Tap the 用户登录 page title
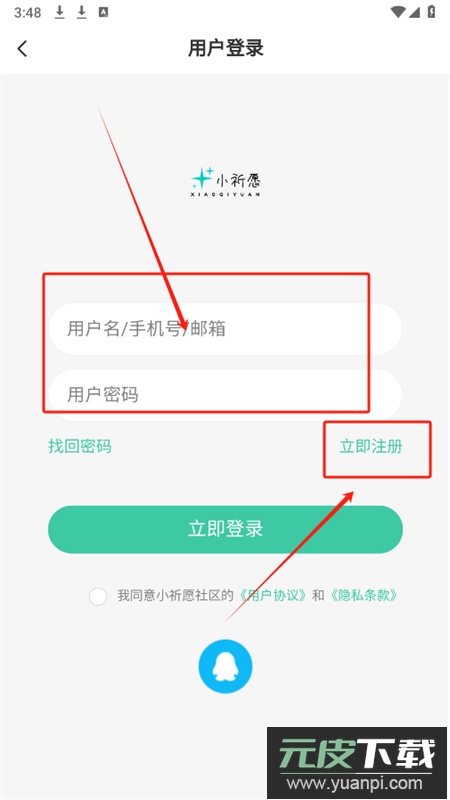 click(226, 48)
